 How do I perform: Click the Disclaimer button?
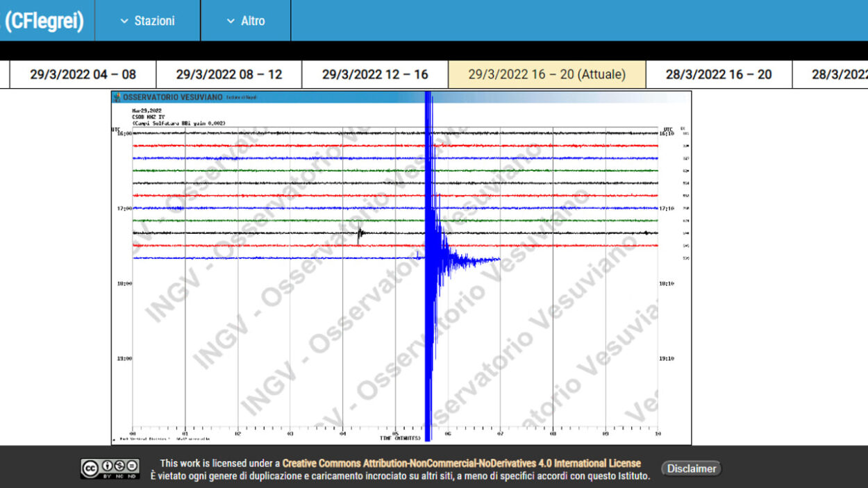pos(692,469)
